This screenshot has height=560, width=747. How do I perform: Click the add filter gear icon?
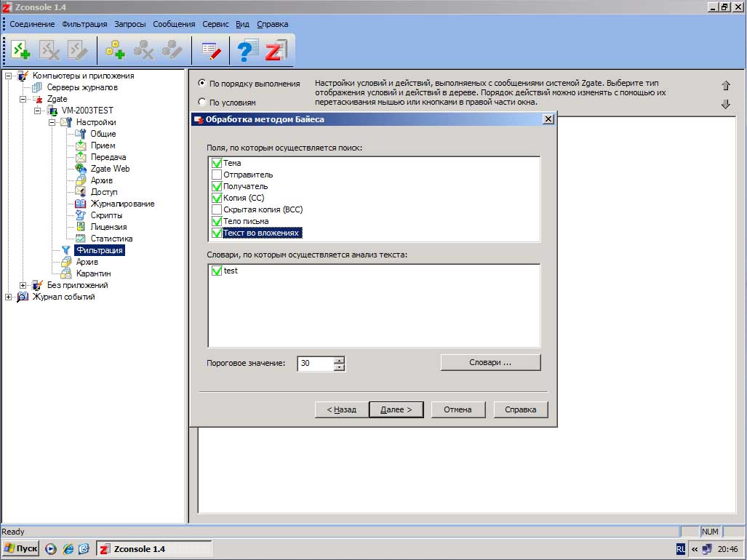(115, 50)
